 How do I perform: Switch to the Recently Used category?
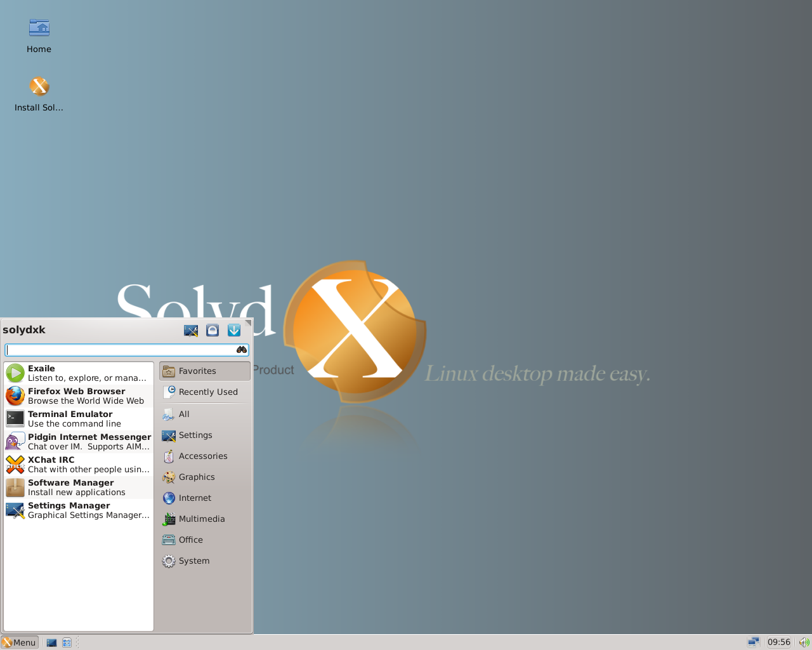click(x=205, y=392)
